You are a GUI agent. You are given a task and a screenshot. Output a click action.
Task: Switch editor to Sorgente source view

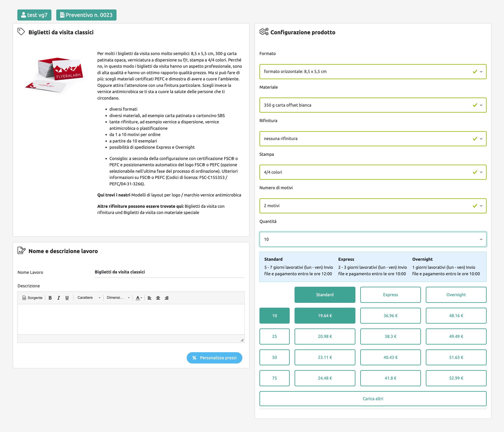(x=32, y=298)
